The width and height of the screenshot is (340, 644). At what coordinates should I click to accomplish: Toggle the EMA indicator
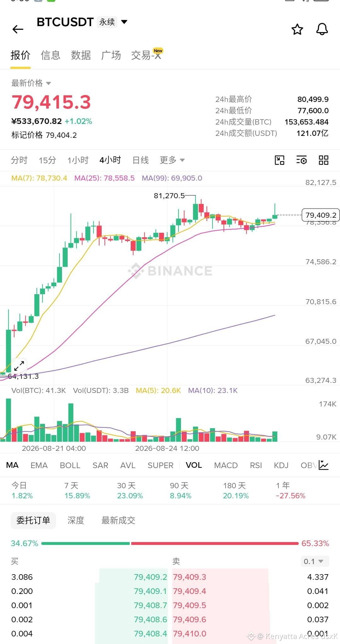coord(39,465)
